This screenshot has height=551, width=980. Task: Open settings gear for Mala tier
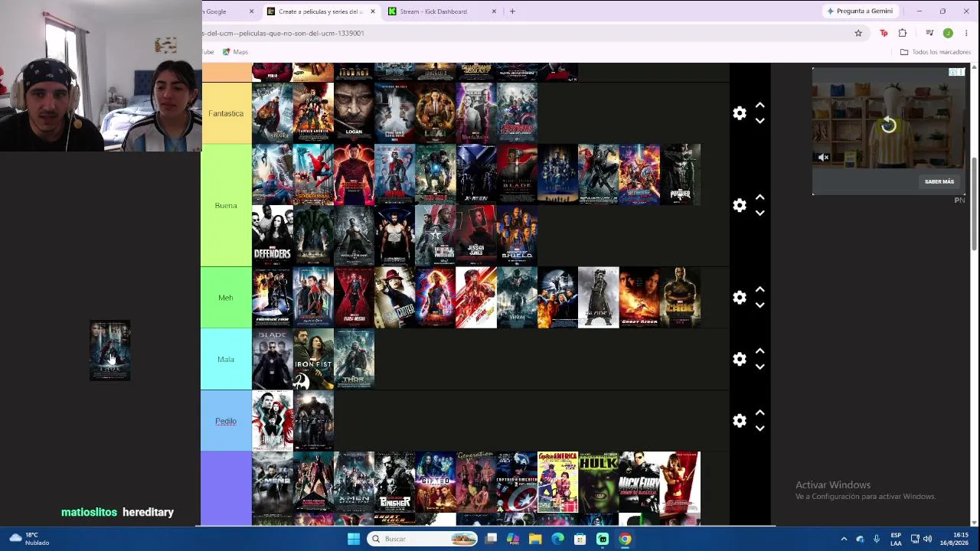point(739,359)
